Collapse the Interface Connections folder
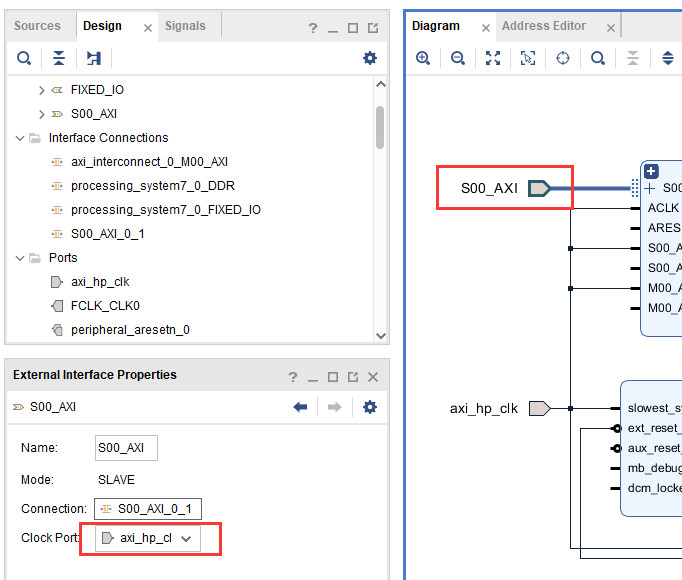 click(x=20, y=138)
